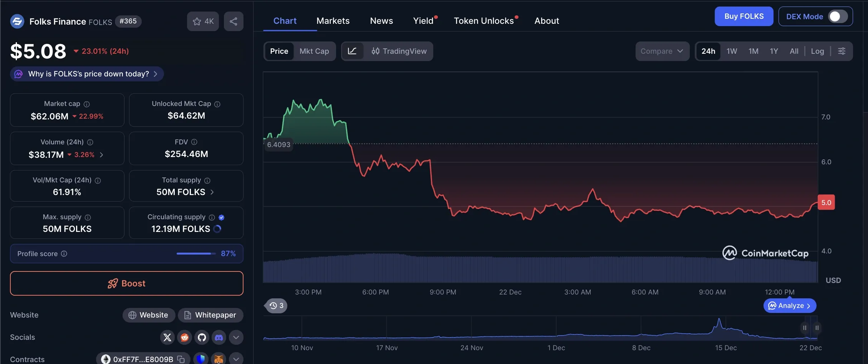Copy the contract address 0xFF7F...E8009B

point(181,359)
